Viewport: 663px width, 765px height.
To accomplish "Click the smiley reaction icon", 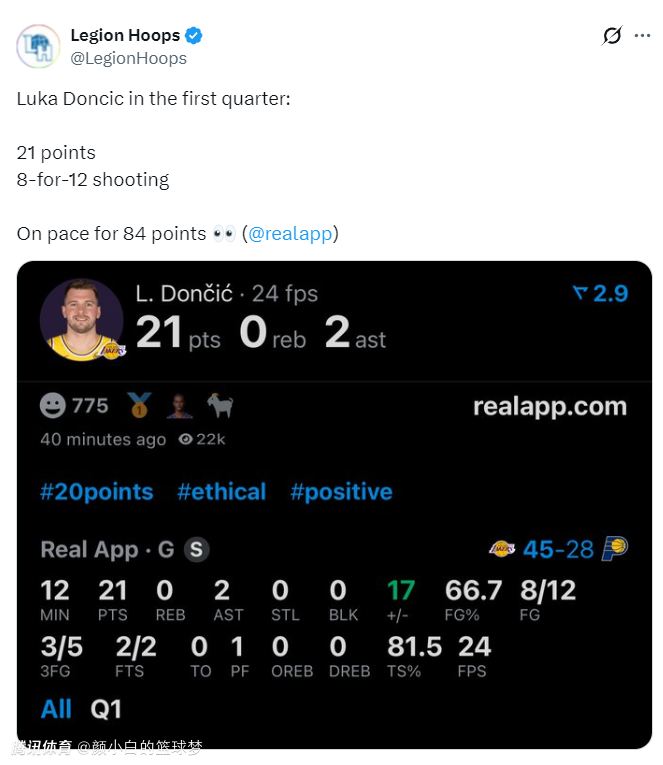I will [53, 405].
